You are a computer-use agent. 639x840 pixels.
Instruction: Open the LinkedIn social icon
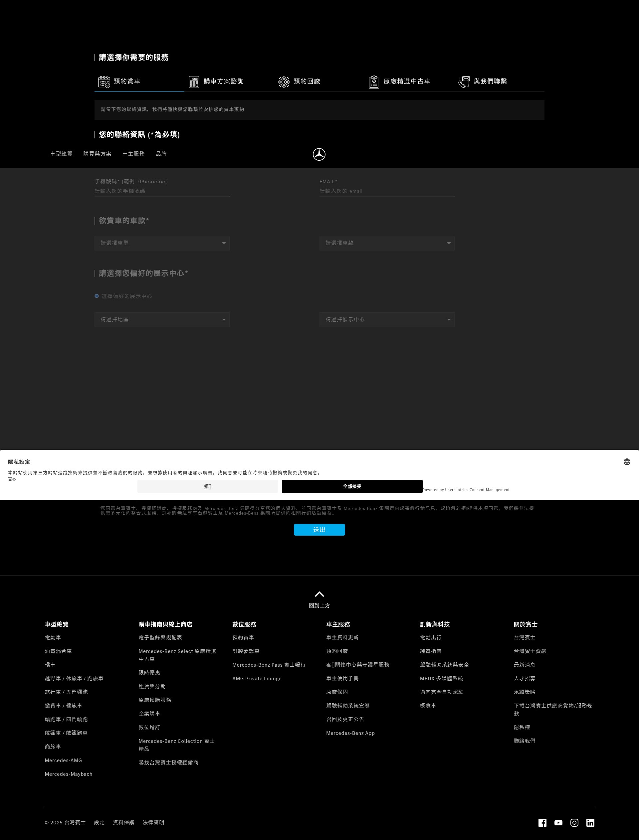click(590, 823)
